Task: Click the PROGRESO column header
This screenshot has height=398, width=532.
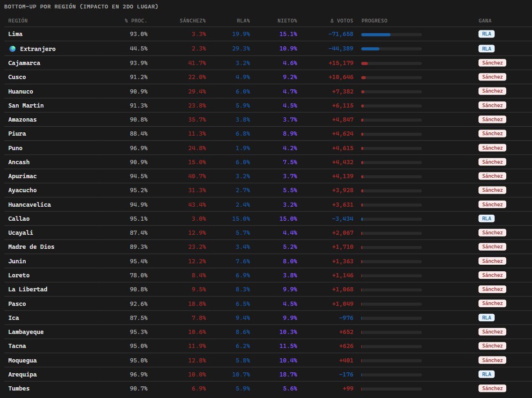Action: tap(374, 21)
